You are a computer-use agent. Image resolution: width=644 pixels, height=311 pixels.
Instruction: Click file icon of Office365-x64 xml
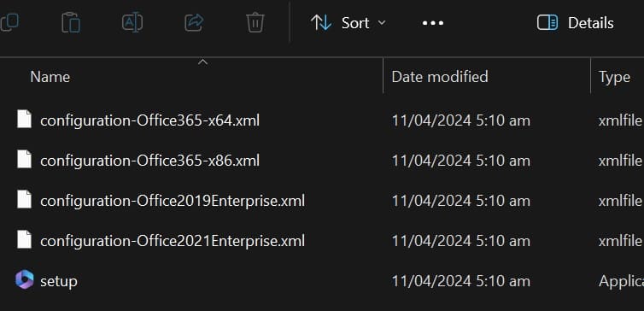(24, 119)
